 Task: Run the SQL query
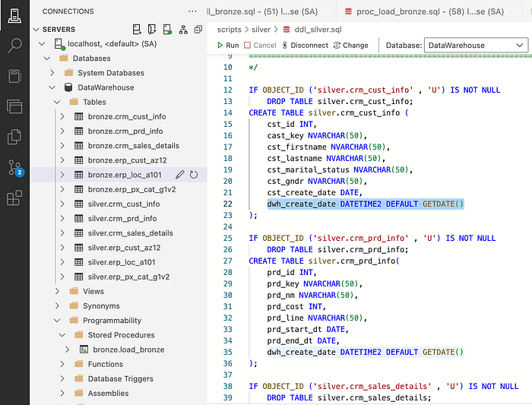click(226, 46)
